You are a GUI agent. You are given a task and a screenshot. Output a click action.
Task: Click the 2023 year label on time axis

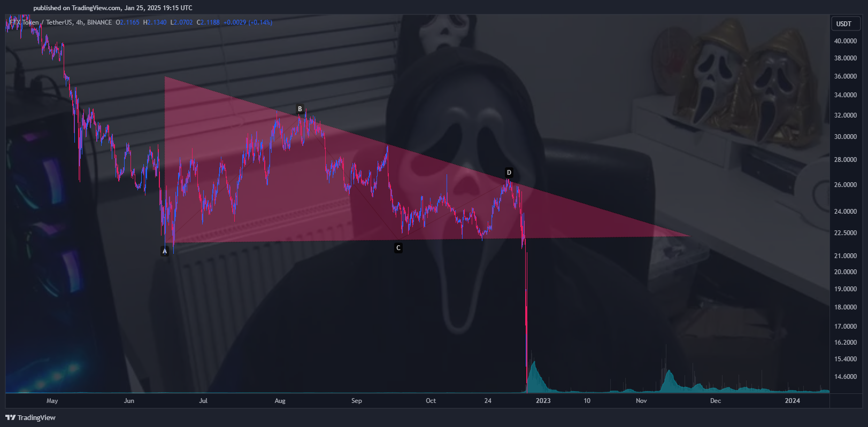click(x=543, y=401)
